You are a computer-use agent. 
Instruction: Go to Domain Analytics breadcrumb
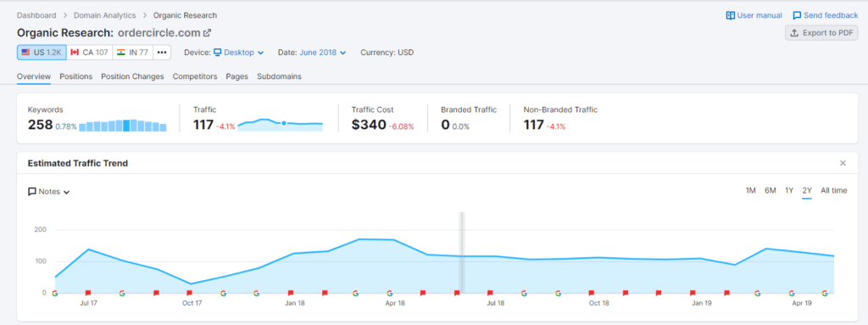pyautogui.click(x=106, y=15)
